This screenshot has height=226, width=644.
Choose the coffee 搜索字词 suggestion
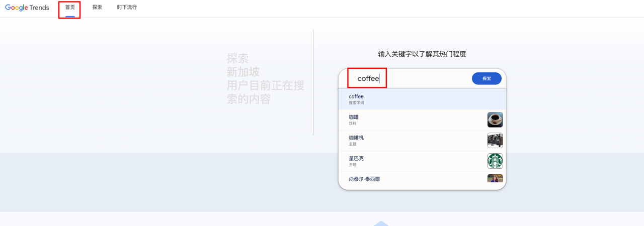click(x=422, y=99)
